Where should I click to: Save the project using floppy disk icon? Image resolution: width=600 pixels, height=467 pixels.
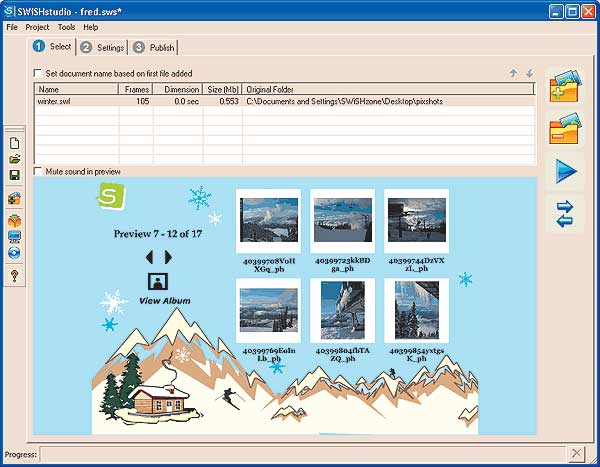[x=14, y=175]
